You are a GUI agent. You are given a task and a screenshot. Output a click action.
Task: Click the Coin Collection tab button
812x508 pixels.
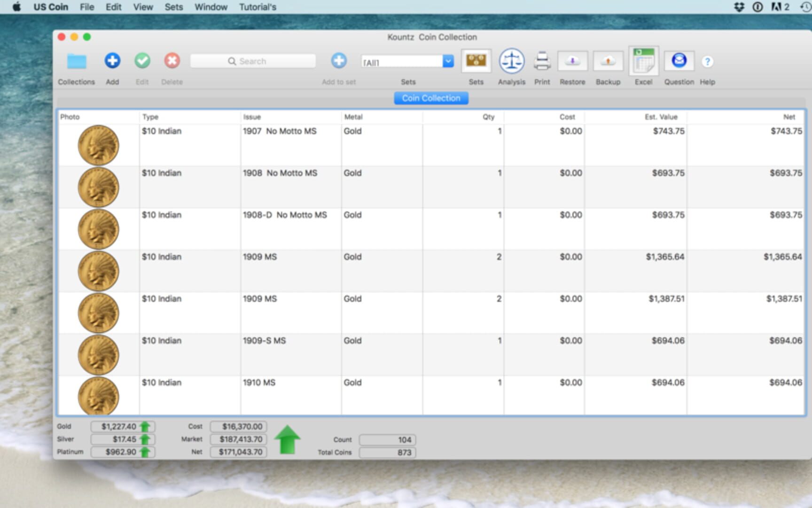tap(431, 98)
